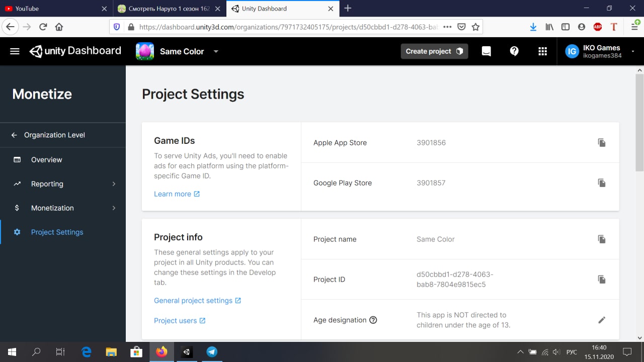Viewport: 644px width, 362px height.
Task: Open the browser library icon
Action: pyautogui.click(x=549, y=27)
